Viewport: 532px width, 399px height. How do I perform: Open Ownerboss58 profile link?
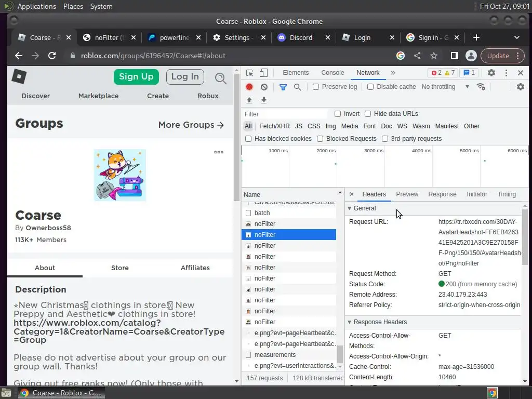[x=48, y=228]
